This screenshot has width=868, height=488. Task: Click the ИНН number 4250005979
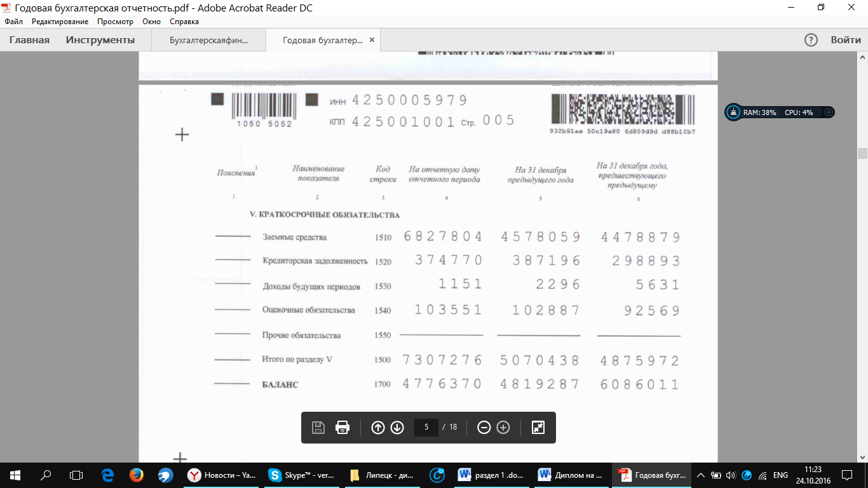click(410, 100)
